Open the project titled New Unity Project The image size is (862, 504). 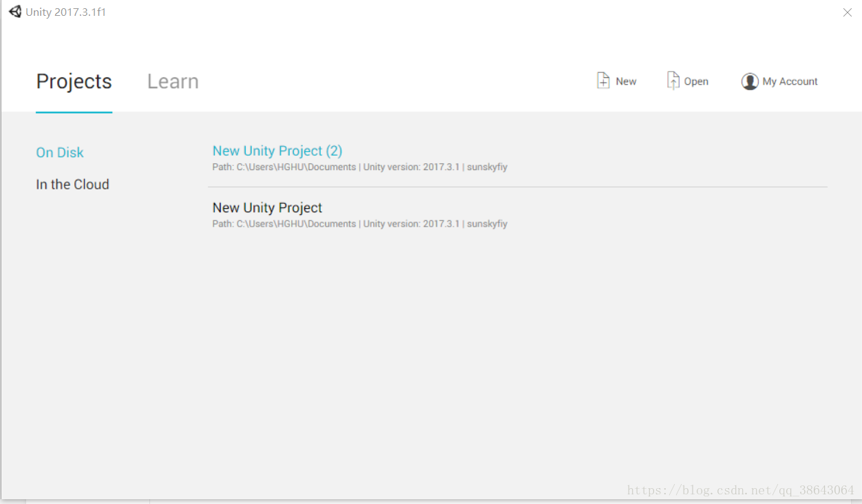click(x=267, y=207)
